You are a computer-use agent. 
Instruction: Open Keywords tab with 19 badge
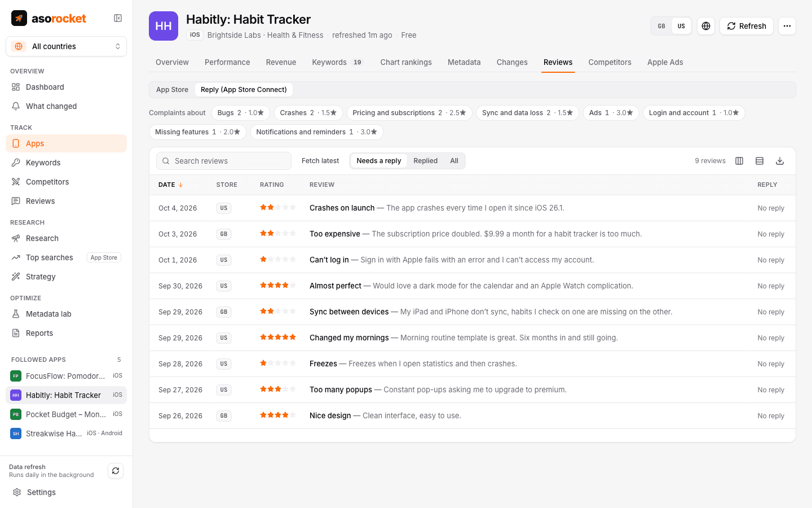point(338,62)
